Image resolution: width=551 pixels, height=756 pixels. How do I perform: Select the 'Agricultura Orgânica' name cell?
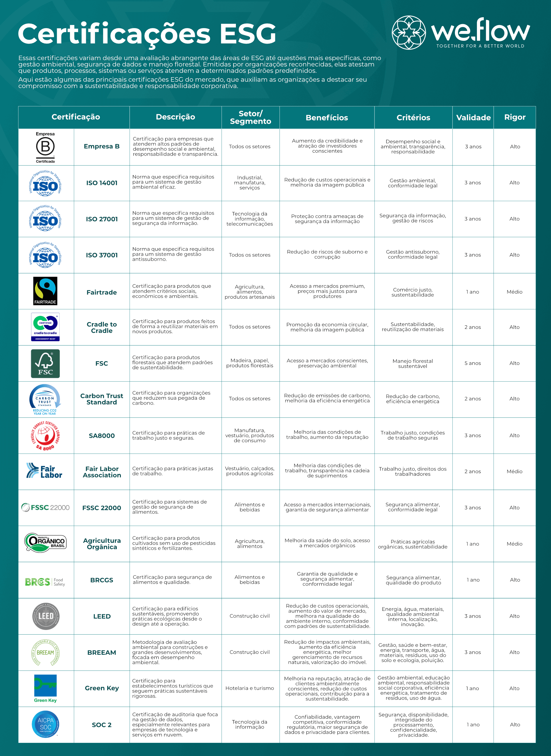(102, 544)
